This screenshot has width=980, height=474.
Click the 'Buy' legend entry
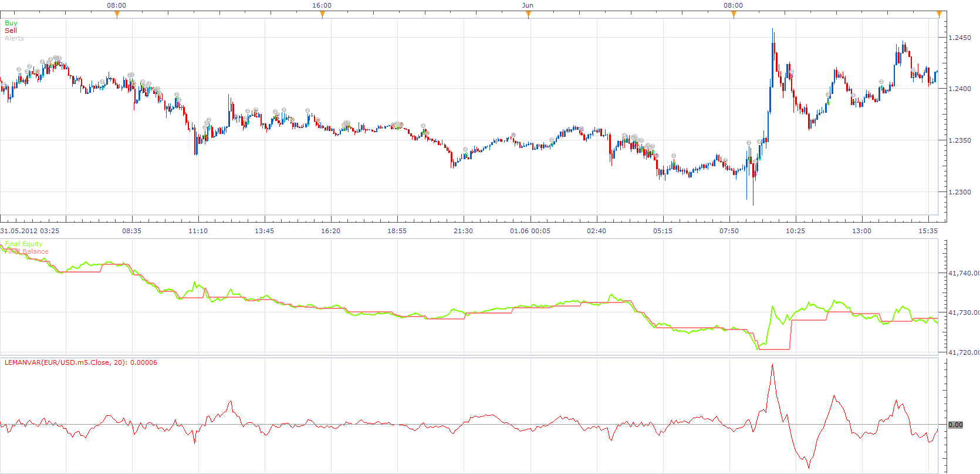(11, 23)
